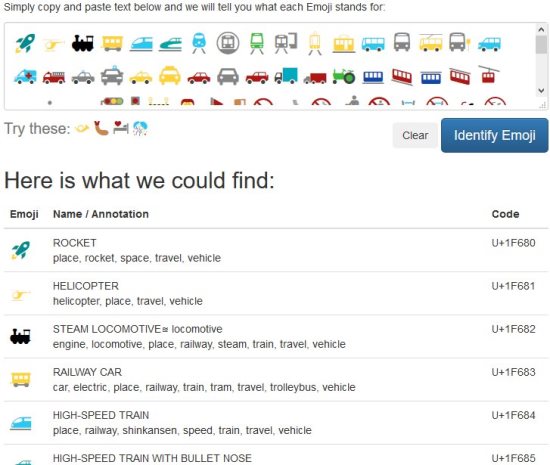This screenshot has width=550, height=465.
Task: Click the yellow trolleybus emoji
Action: (430, 43)
